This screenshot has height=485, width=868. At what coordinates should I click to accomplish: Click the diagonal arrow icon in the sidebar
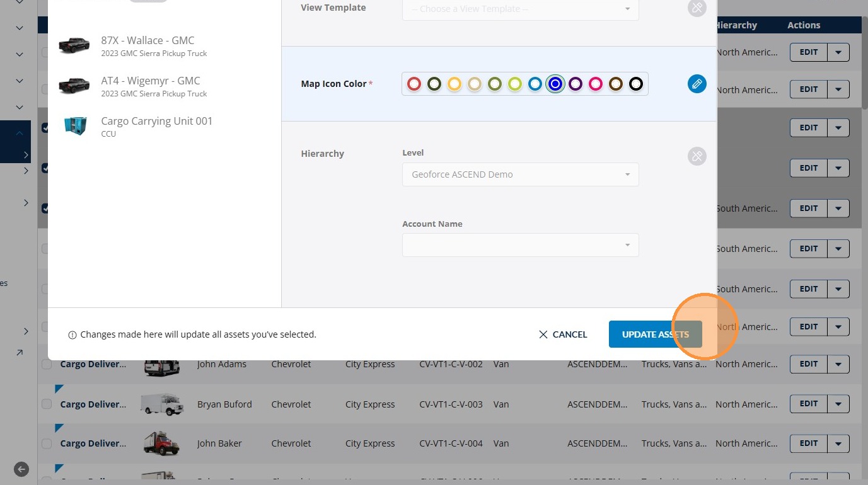(x=20, y=353)
